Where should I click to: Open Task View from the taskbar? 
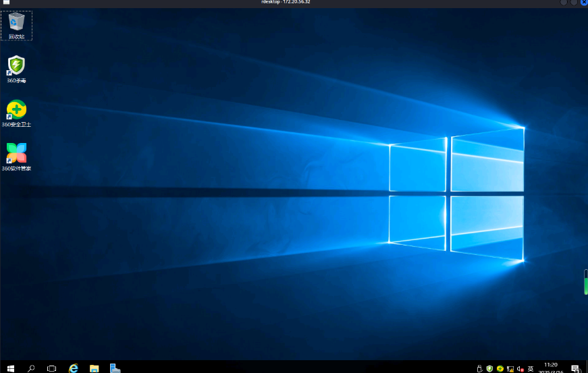coord(51,368)
